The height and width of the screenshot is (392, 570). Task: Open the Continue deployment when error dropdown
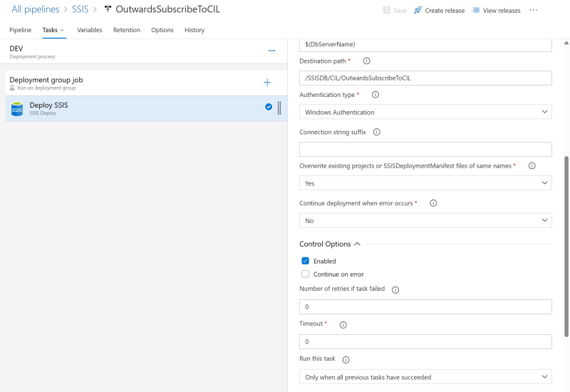pyautogui.click(x=425, y=220)
